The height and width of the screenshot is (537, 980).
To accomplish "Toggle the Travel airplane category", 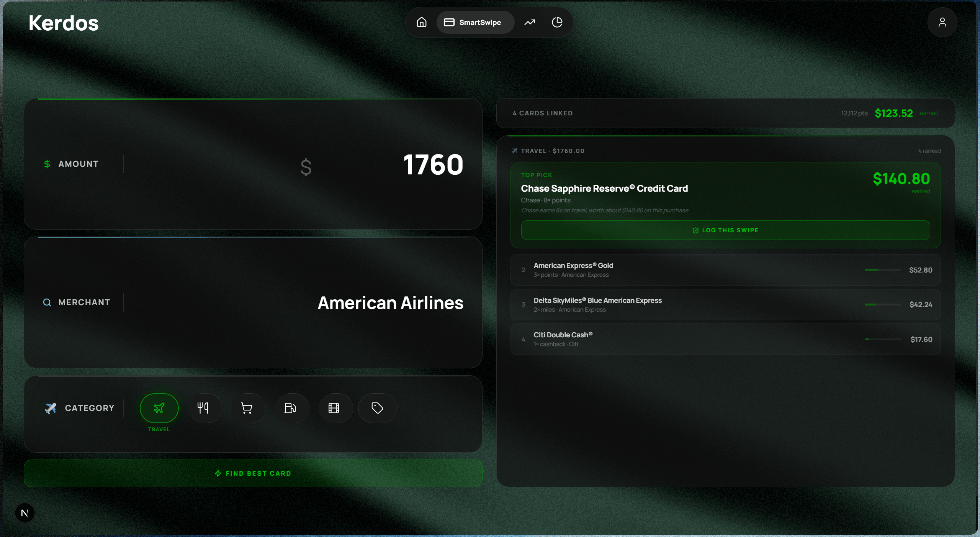I will 159,408.
